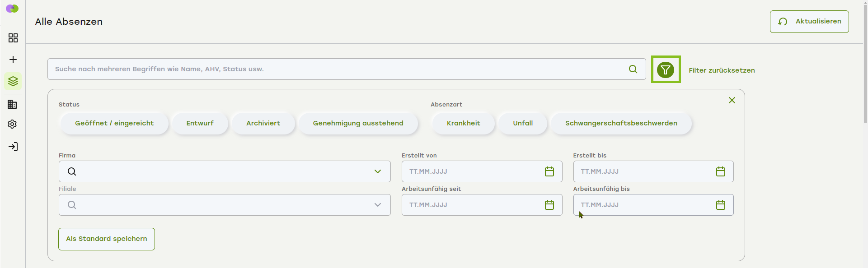Toggle the Entwurf status filter
868x268 pixels.
(200, 123)
